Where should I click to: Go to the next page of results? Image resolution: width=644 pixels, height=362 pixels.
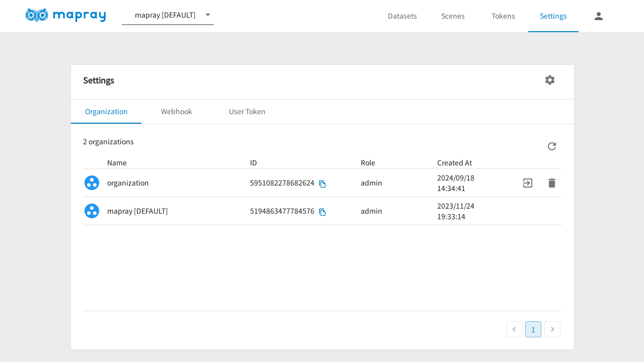coord(552,329)
